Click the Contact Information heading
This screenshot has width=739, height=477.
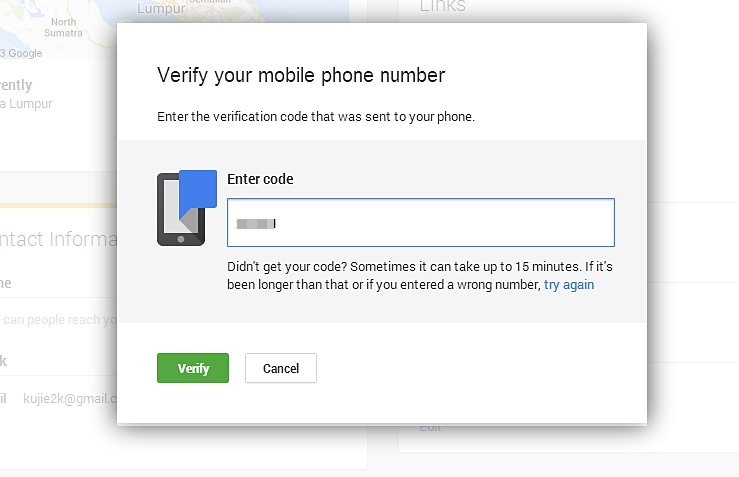pos(60,240)
